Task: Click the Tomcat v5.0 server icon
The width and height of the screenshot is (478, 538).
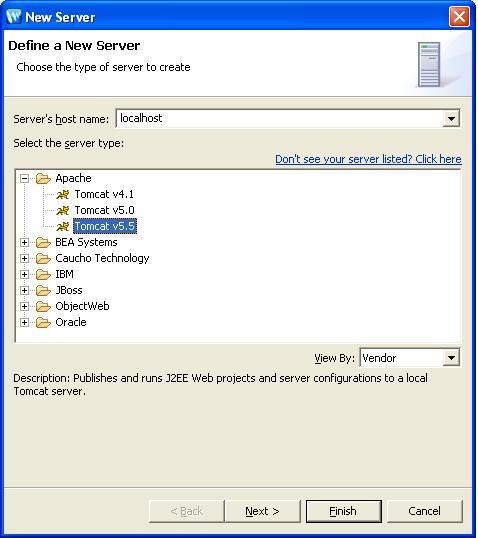Action: point(63,210)
